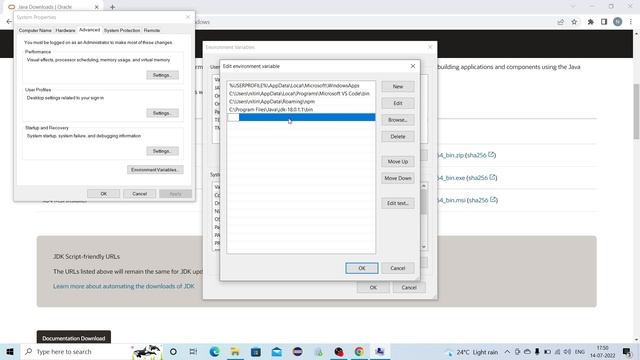Screen dimensions: 640x360
Task: Click the share page icon in address bar
Action: pyautogui.click(x=560, y=22)
